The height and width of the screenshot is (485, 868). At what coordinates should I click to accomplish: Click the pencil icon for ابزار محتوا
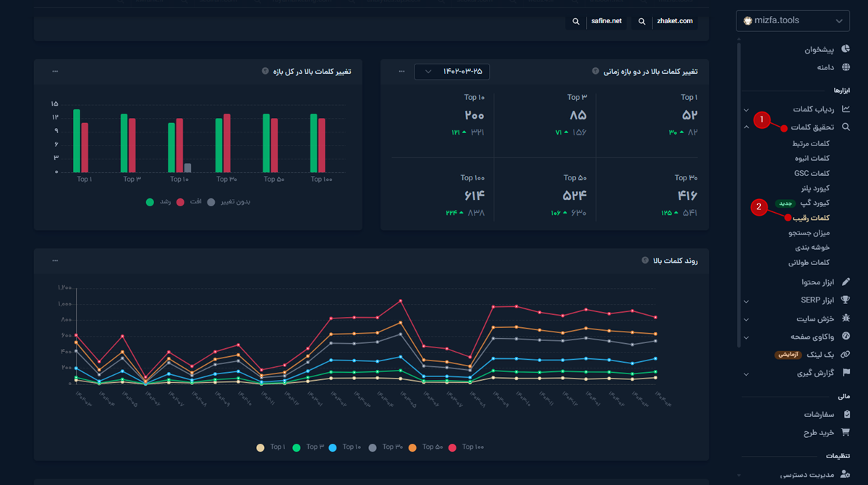tap(846, 282)
